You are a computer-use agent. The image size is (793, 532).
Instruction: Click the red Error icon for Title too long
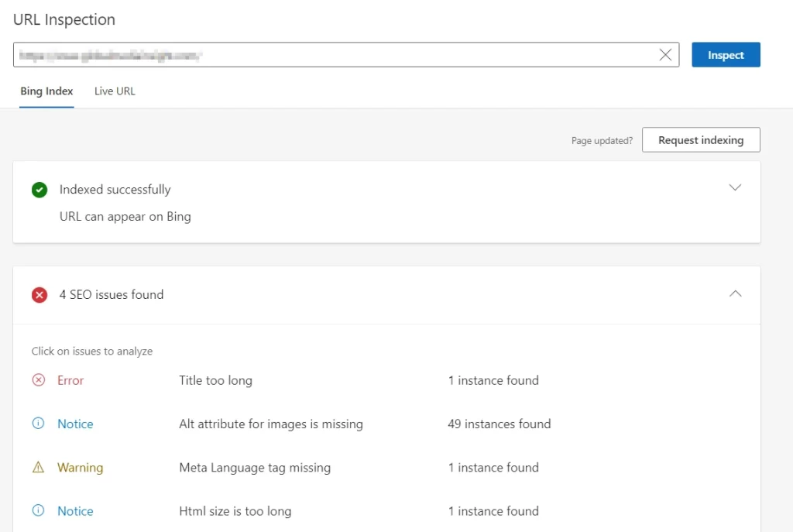(x=39, y=380)
